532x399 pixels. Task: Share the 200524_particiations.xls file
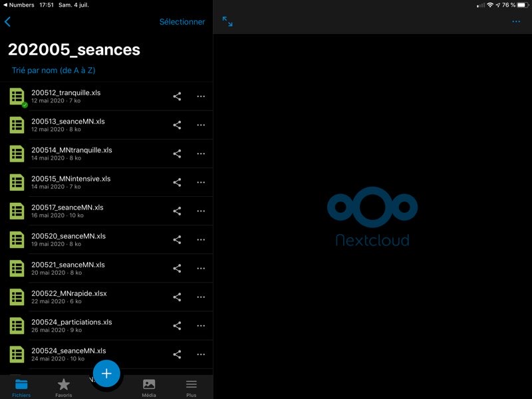coord(177,326)
